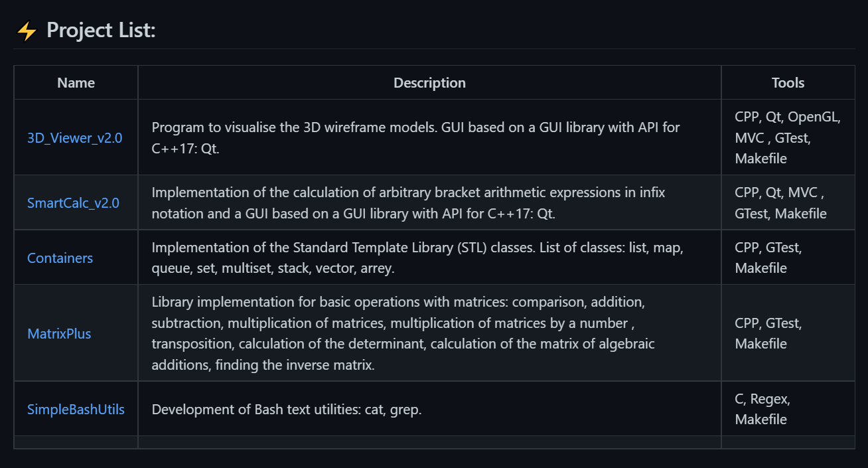The height and width of the screenshot is (468, 868).
Task: Click the Tools column header
Action: 788,83
